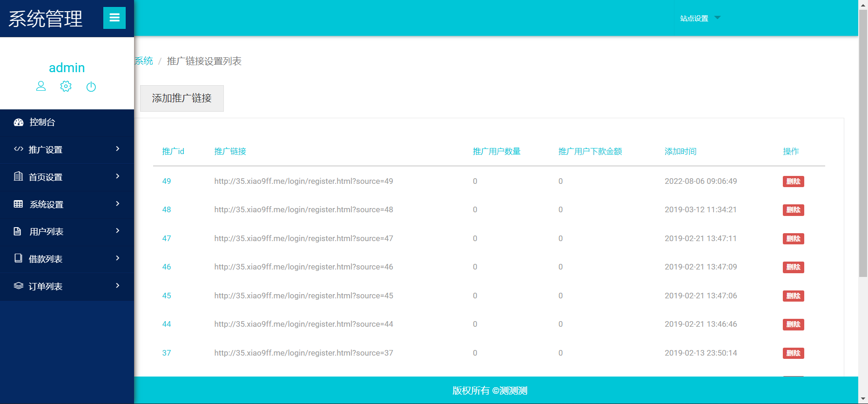Click the 版权所有 footer text
The image size is (868, 404).
point(490,391)
